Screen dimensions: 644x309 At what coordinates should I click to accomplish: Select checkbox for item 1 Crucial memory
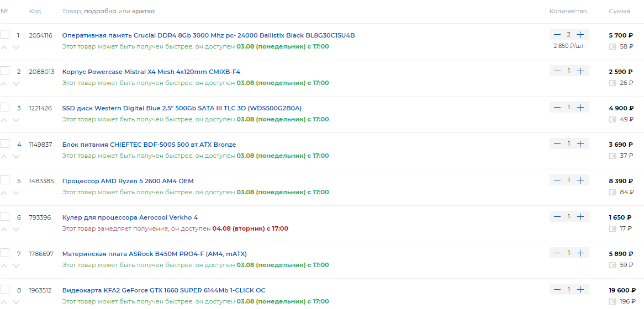5,34
